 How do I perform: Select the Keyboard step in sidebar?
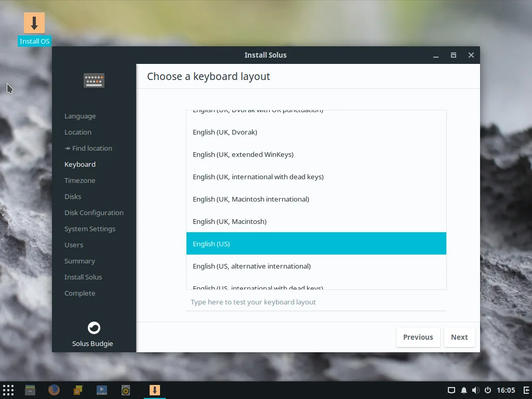80,164
